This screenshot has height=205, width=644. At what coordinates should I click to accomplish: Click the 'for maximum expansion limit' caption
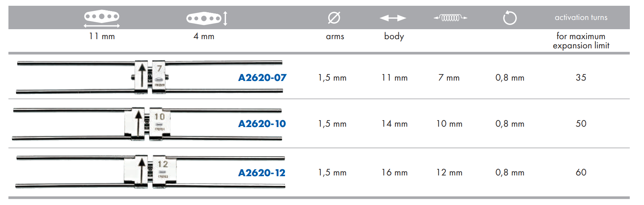[x=581, y=41]
